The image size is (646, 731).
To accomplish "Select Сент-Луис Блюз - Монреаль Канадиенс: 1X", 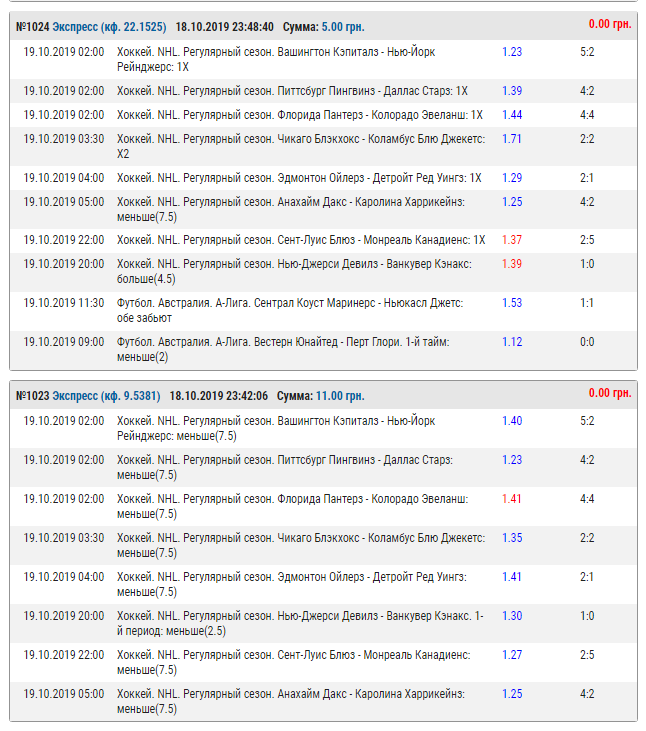I will (x=323, y=240).
